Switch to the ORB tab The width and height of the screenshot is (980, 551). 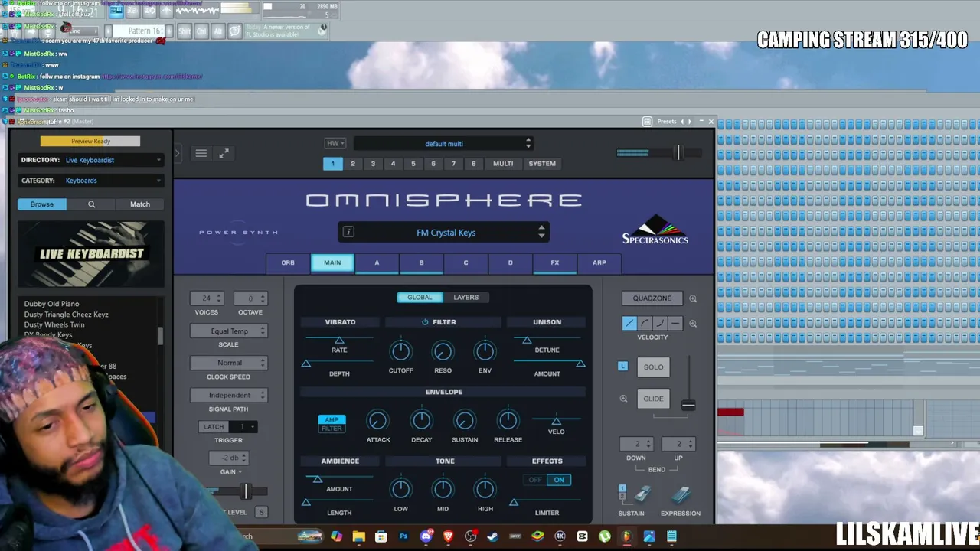288,263
